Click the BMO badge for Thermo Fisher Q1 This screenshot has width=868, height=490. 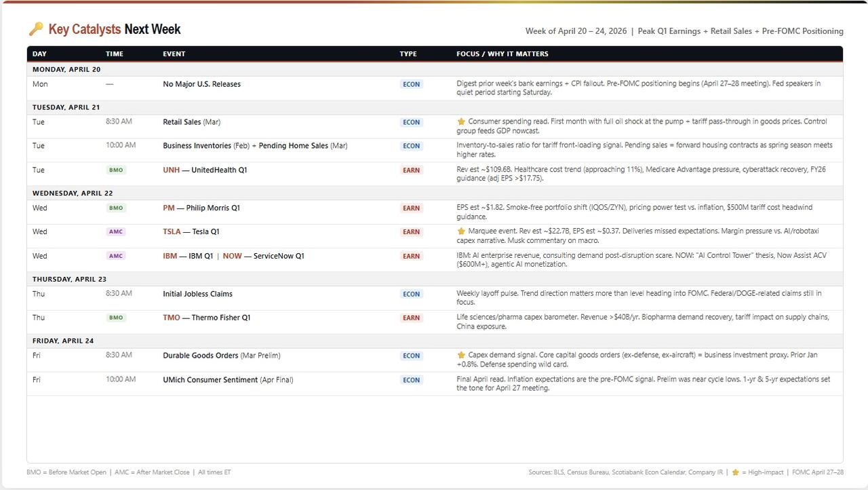[116, 318]
